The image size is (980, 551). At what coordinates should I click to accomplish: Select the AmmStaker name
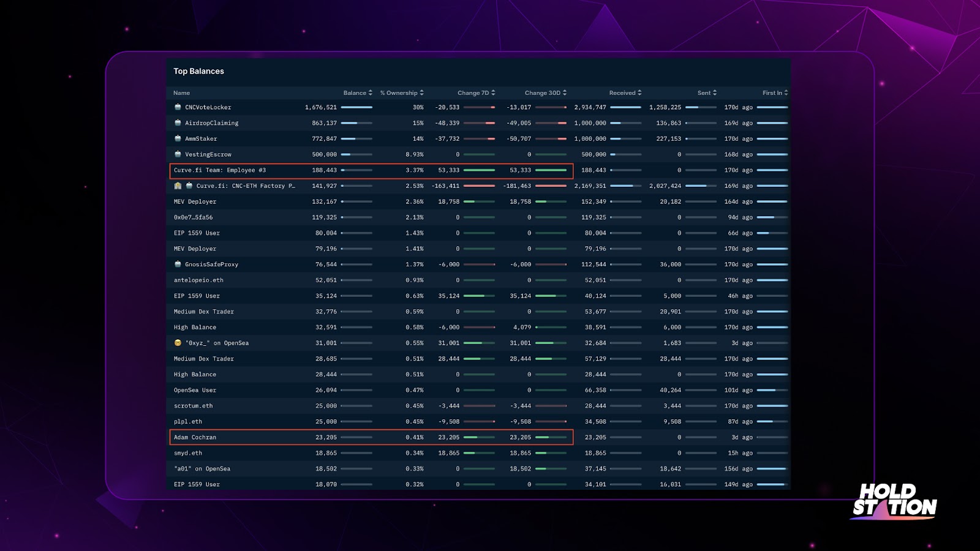pos(201,139)
